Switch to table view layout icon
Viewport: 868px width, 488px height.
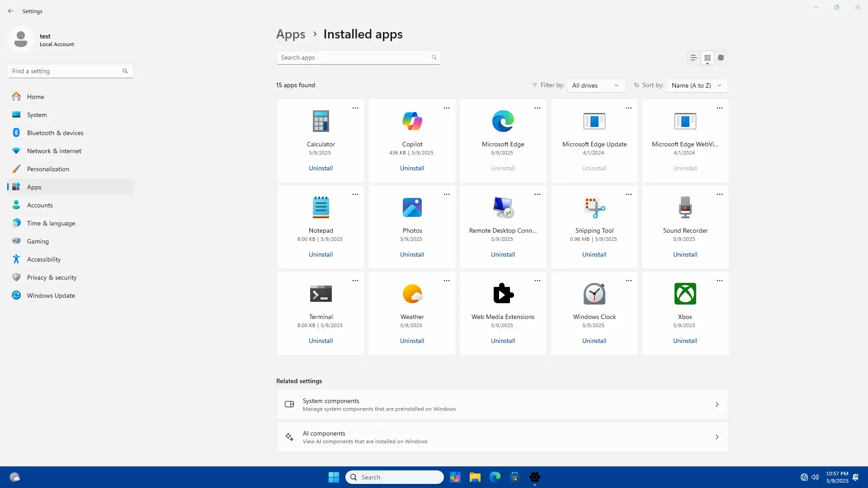click(x=721, y=58)
